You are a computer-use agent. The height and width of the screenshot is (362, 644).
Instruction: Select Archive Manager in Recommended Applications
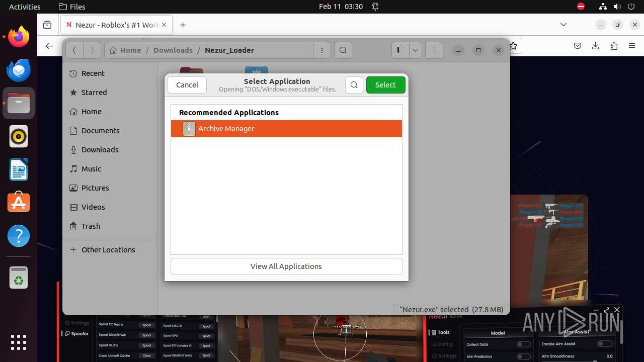[x=286, y=129]
